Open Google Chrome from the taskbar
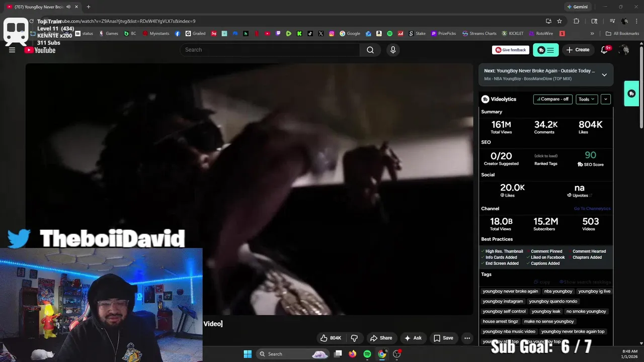This screenshot has height=362, width=644. pyautogui.click(x=382, y=354)
